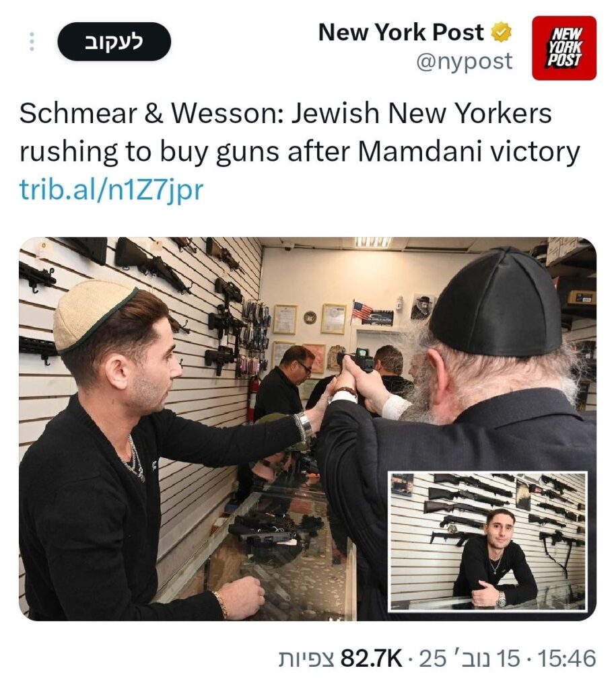Click the צפיות views label

(308, 658)
